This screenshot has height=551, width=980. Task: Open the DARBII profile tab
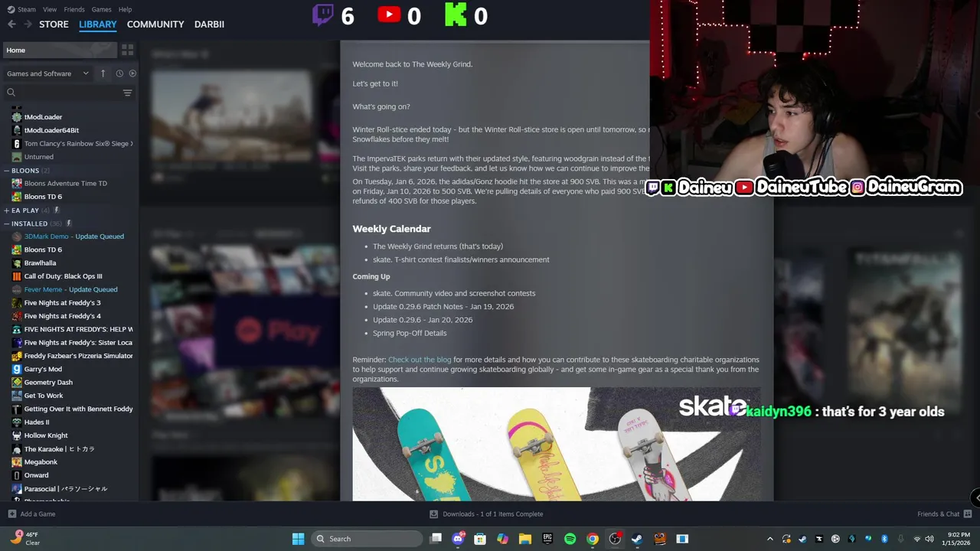click(x=209, y=24)
